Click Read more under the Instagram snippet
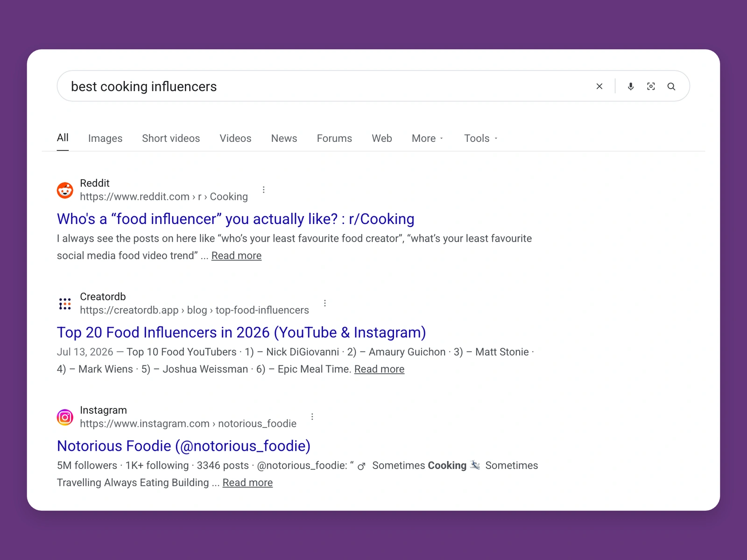 pyautogui.click(x=247, y=483)
